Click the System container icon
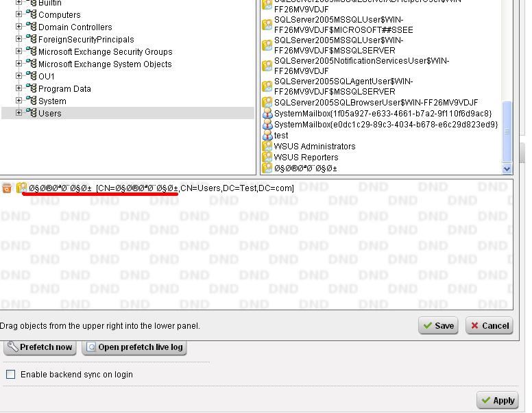The width and height of the screenshot is (532, 413). coord(32,101)
